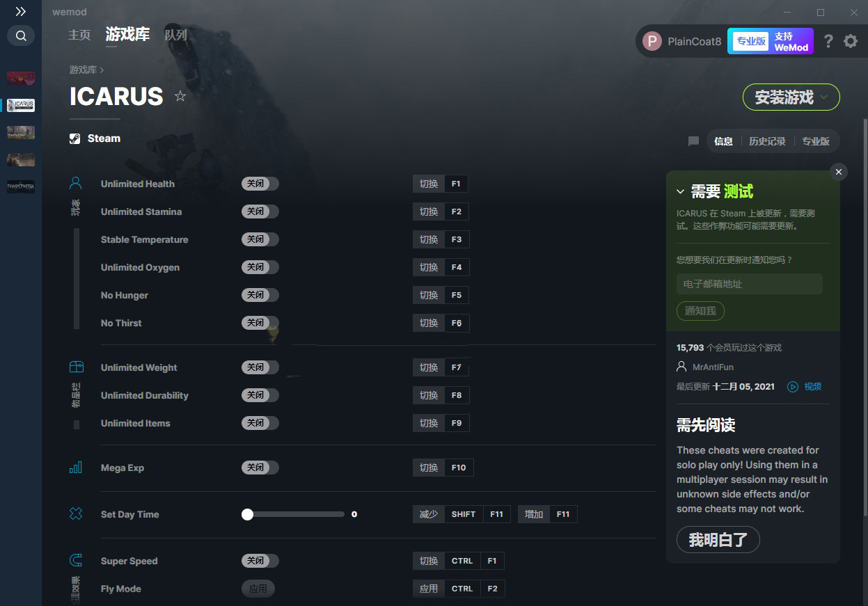
Task: Open help via the question mark icon
Action: [828, 41]
